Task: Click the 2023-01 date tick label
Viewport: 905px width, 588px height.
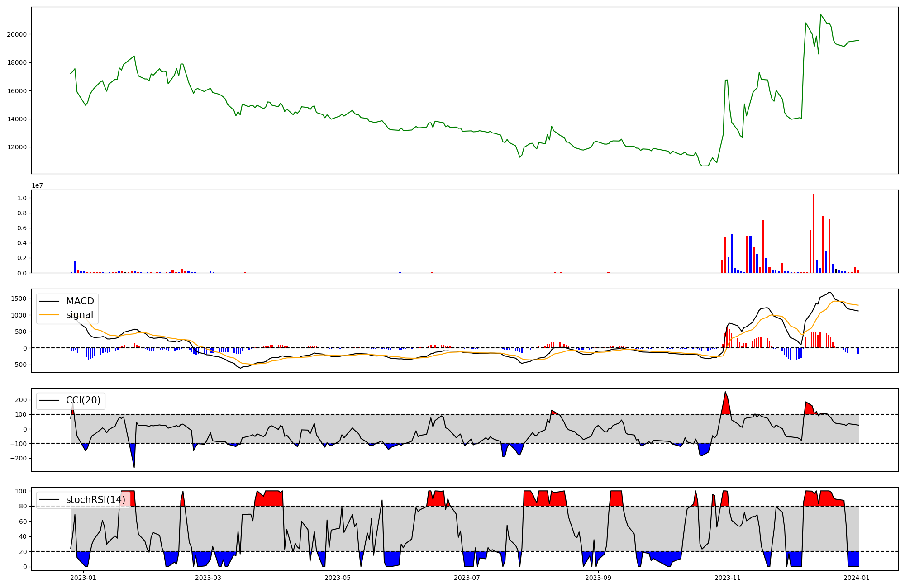Action: [83, 578]
